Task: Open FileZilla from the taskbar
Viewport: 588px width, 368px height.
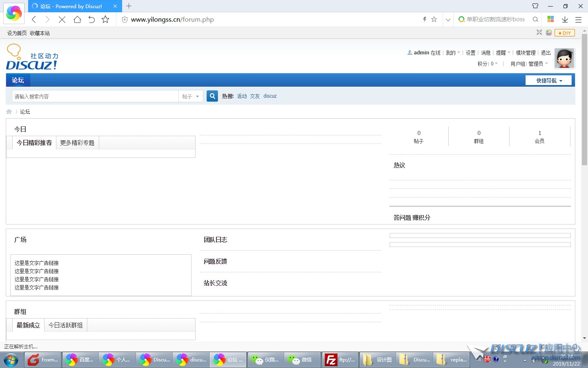Action: click(x=340, y=359)
